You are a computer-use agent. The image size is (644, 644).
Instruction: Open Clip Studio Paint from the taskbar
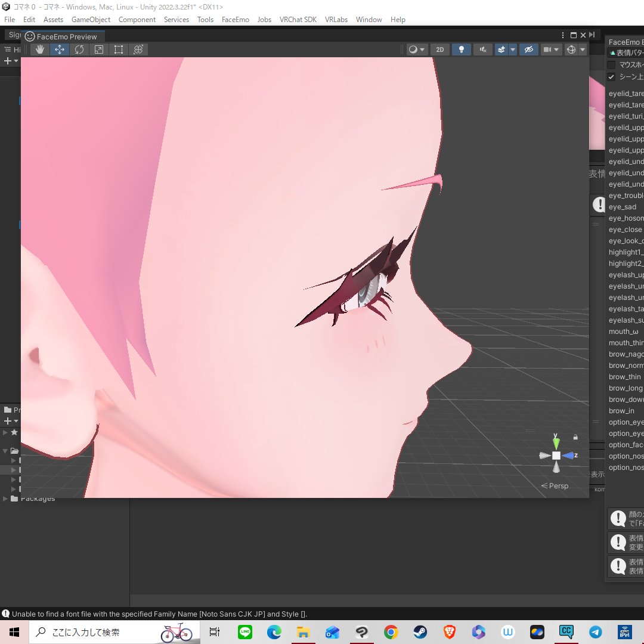point(361,632)
